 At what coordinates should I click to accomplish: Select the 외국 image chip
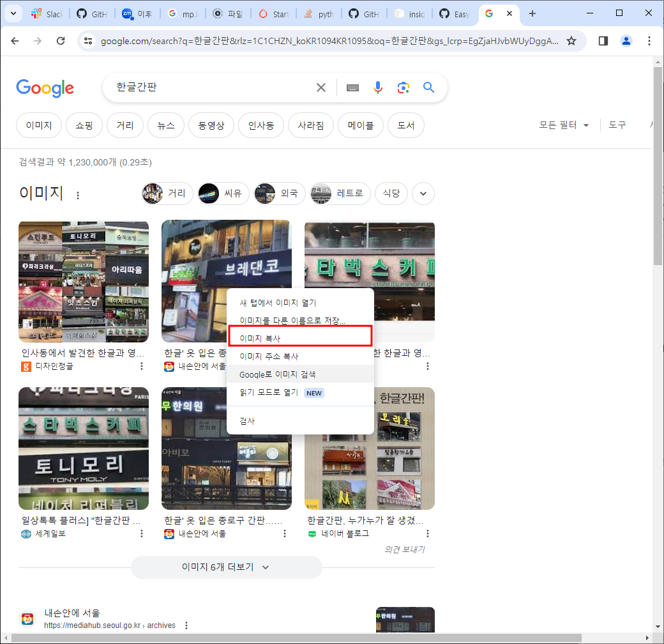click(279, 194)
